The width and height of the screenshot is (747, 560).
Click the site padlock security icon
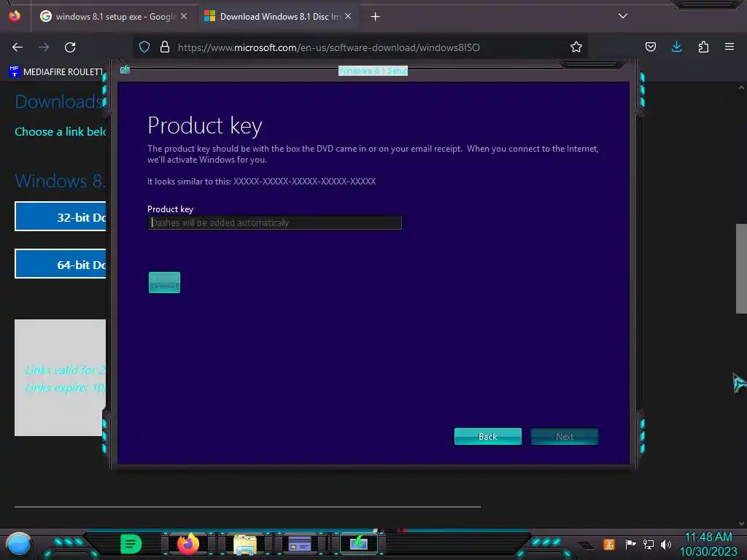click(165, 47)
